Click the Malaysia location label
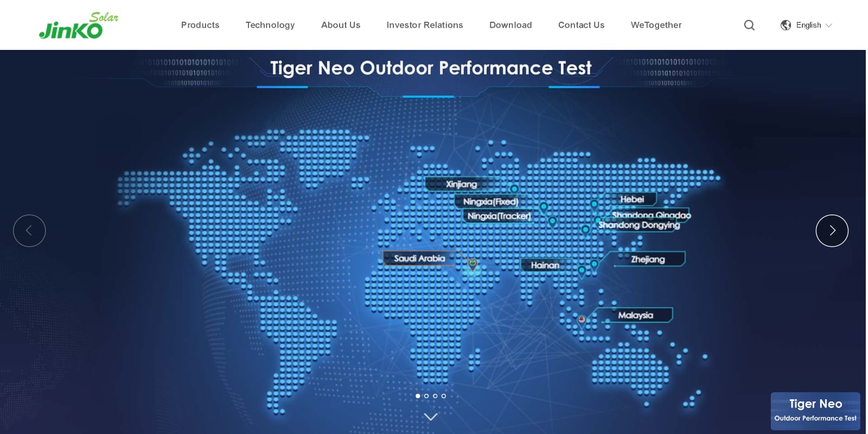The image size is (868, 434). (x=635, y=315)
